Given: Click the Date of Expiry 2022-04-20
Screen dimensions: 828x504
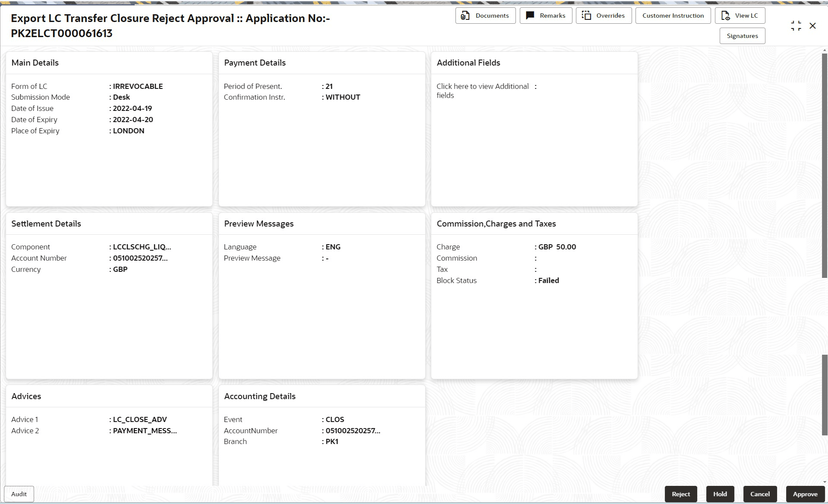Looking at the screenshot, I should pos(133,120).
